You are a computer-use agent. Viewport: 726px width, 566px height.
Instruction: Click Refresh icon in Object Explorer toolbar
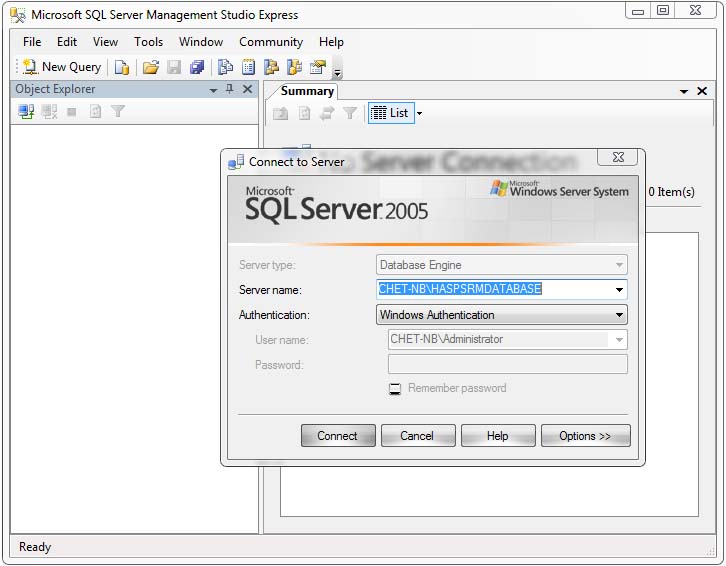95,112
